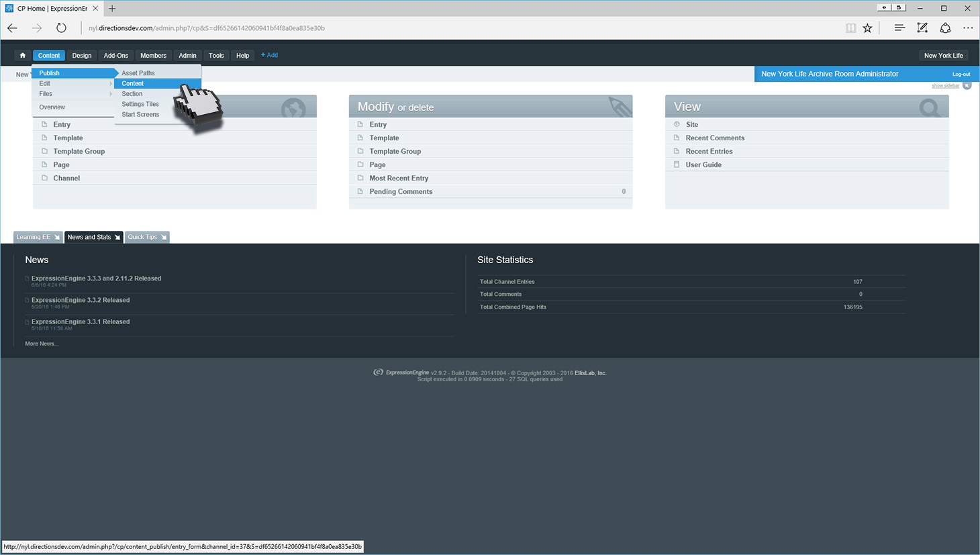Screen dimensions: 980x555
Task: Select Section from the Publish submenu
Action: click(x=132, y=94)
